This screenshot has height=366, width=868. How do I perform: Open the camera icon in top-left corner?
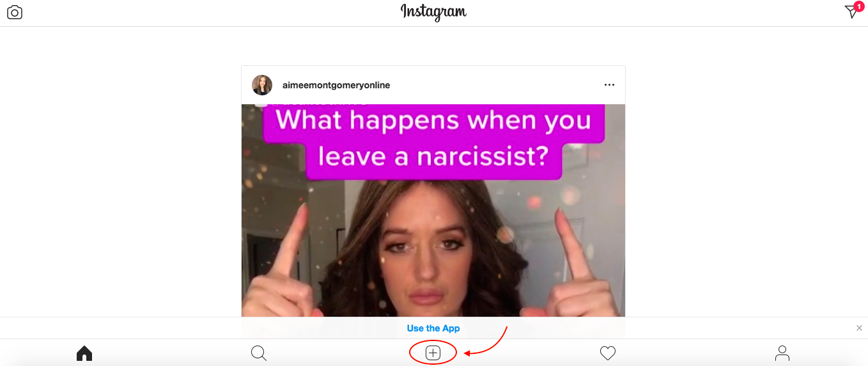click(15, 12)
